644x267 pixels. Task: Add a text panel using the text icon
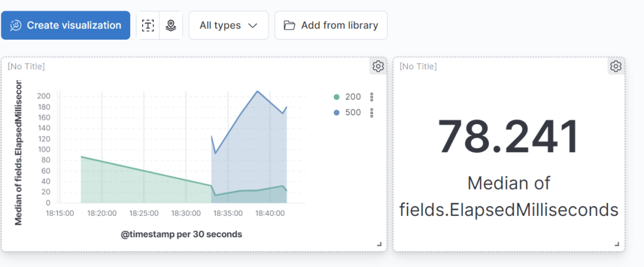tap(148, 25)
